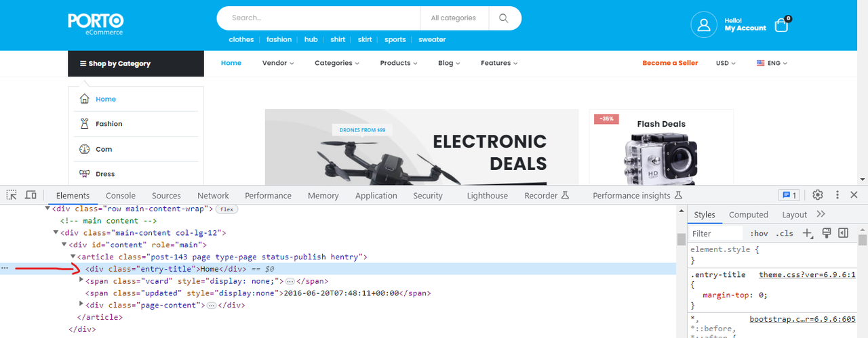Open the USD currency dropdown

pyautogui.click(x=726, y=63)
